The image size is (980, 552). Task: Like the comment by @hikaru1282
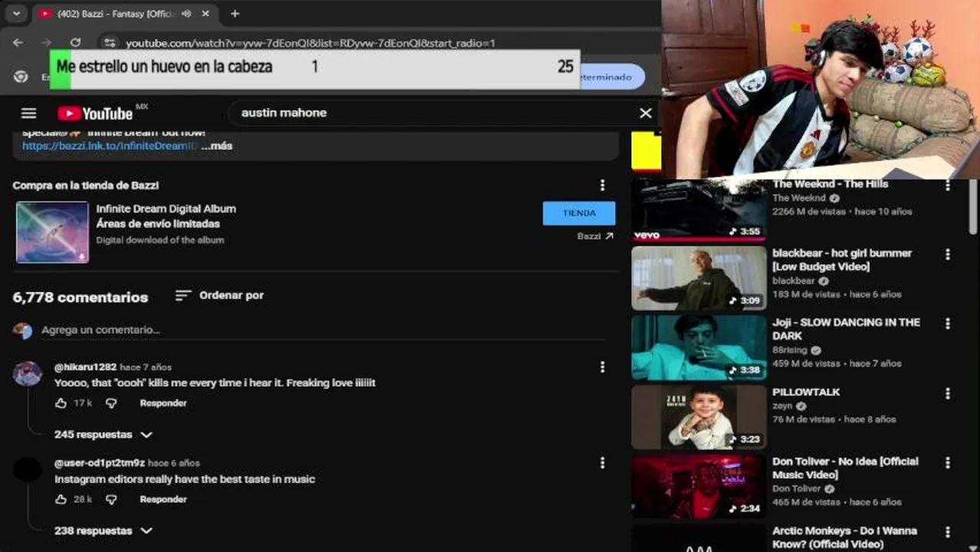click(61, 403)
